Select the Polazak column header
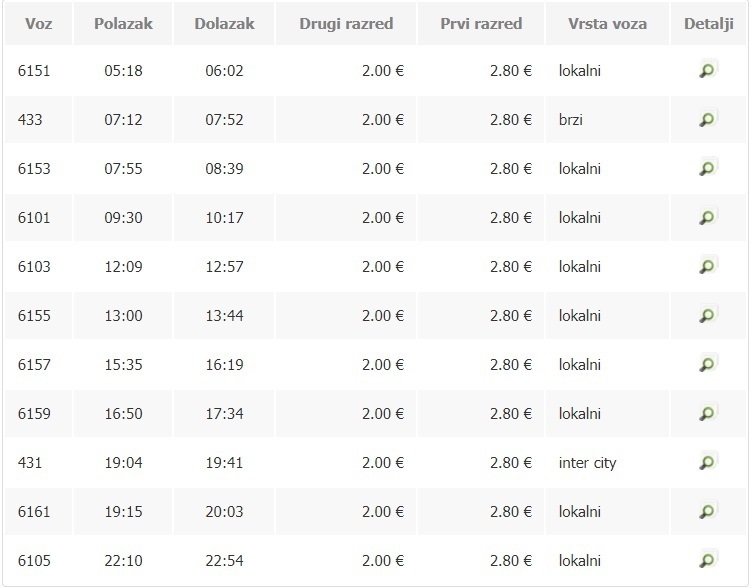This screenshot has height=588, width=751. tap(123, 23)
